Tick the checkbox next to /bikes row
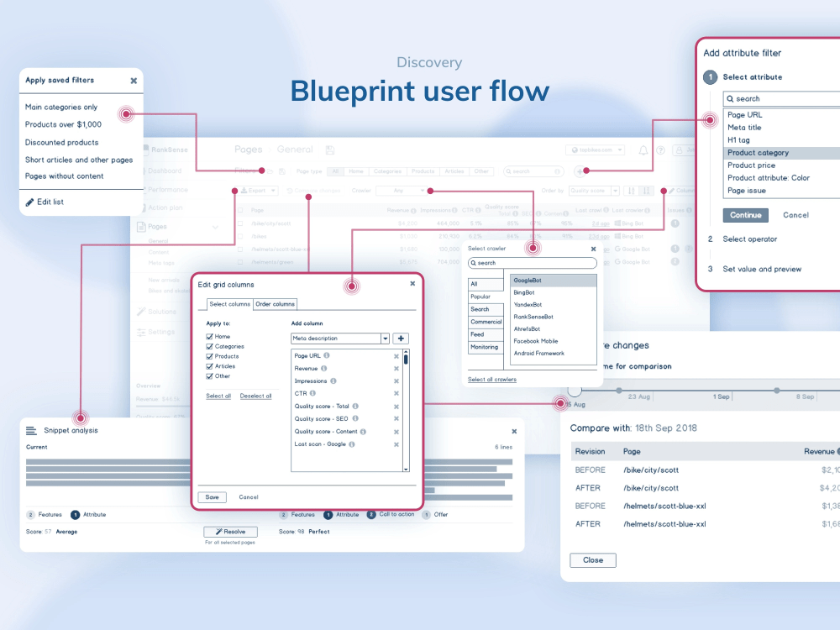Viewport: 840px width, 630px height. point(240,236)
